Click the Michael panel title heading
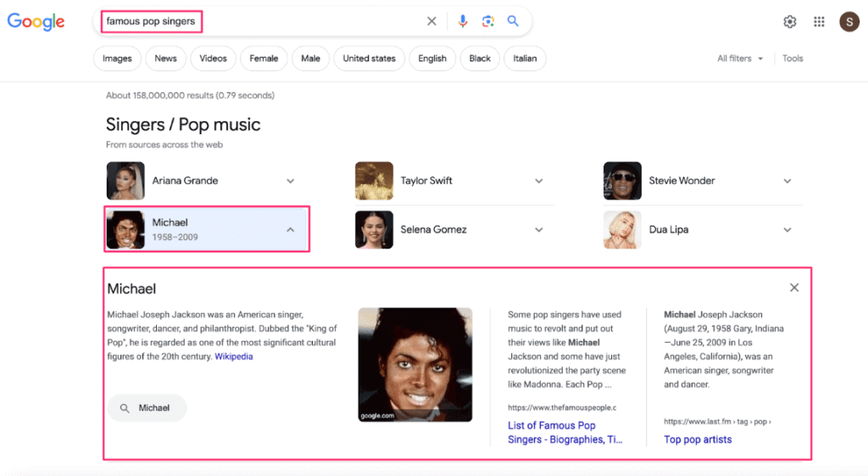868x476 pixels. 131,288
